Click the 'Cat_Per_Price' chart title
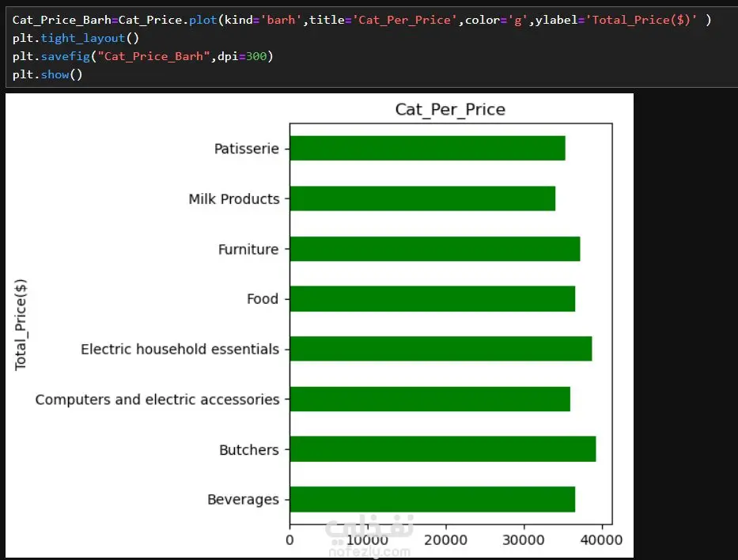This screenshot has height=560, width=738. tap(450, 110)
